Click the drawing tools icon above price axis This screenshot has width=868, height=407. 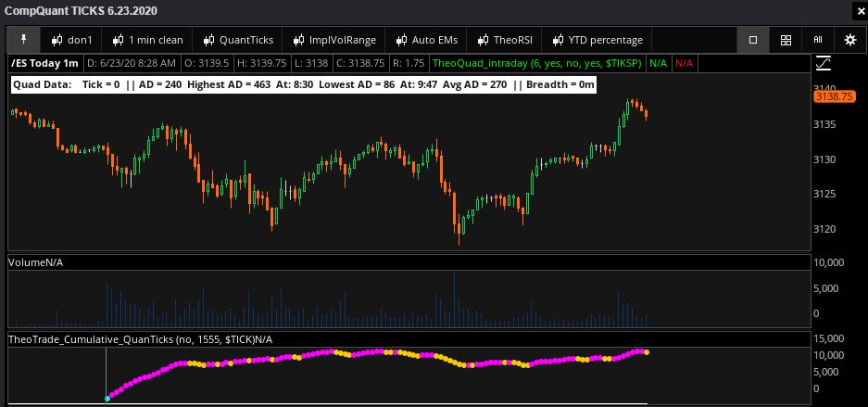tap(822, 63)
